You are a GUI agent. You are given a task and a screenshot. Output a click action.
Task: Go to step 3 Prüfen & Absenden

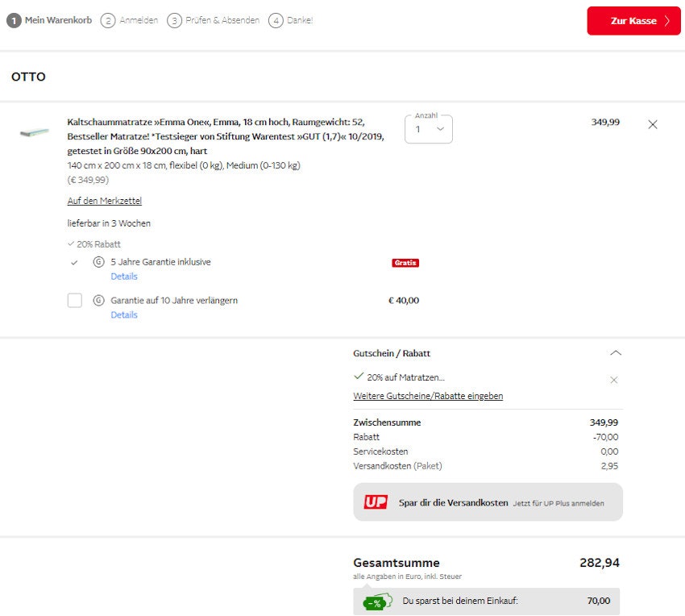click(214, 20)
